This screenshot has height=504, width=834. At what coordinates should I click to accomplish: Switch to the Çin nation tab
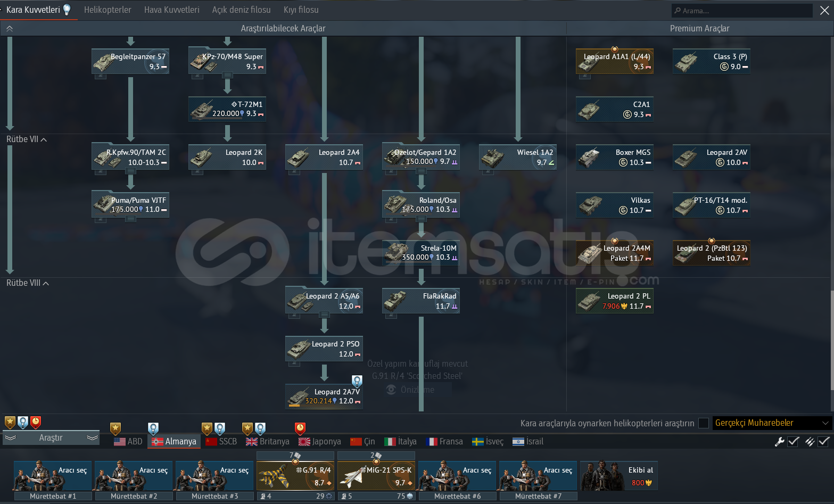point(362,441)
